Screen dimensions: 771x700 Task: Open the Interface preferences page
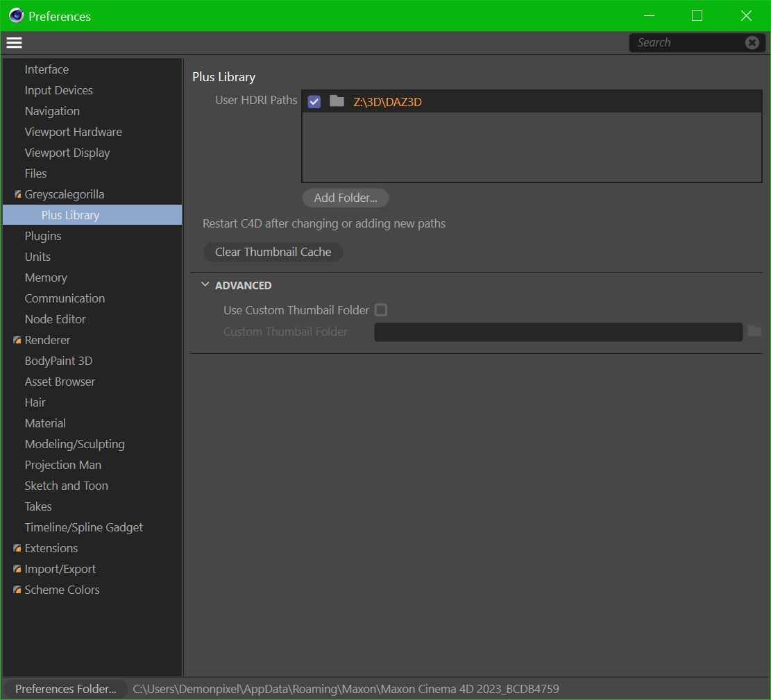[46, 69]
